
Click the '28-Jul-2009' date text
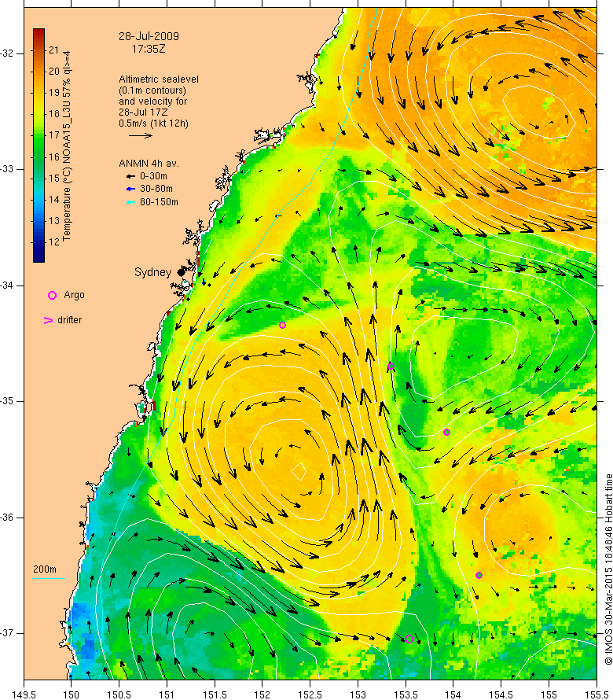pyautogui.click(x=149, y=37)
